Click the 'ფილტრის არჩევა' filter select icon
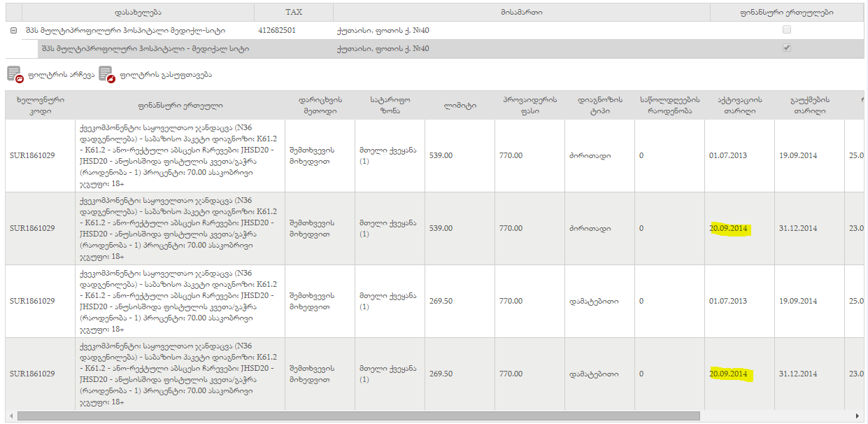 15,74
